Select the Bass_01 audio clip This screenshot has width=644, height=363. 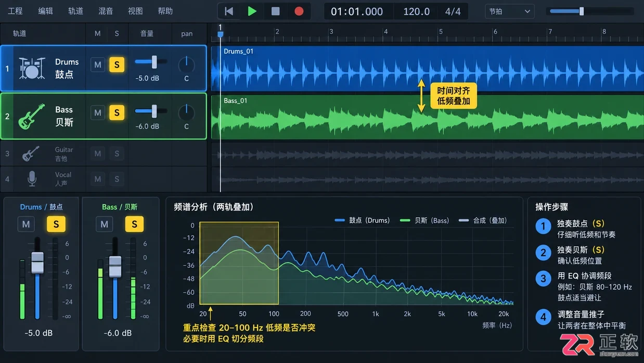pyautogui.click(x=428, y=117)
